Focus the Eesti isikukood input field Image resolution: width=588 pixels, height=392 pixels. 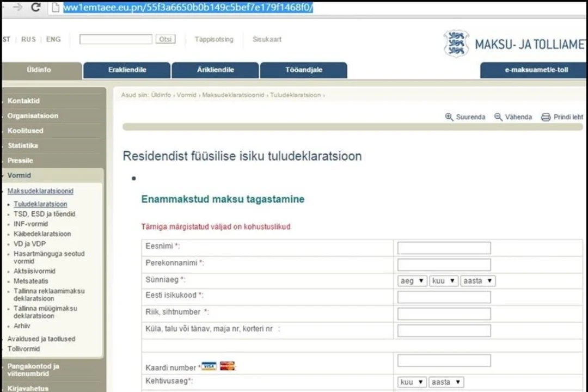point(444,297)
